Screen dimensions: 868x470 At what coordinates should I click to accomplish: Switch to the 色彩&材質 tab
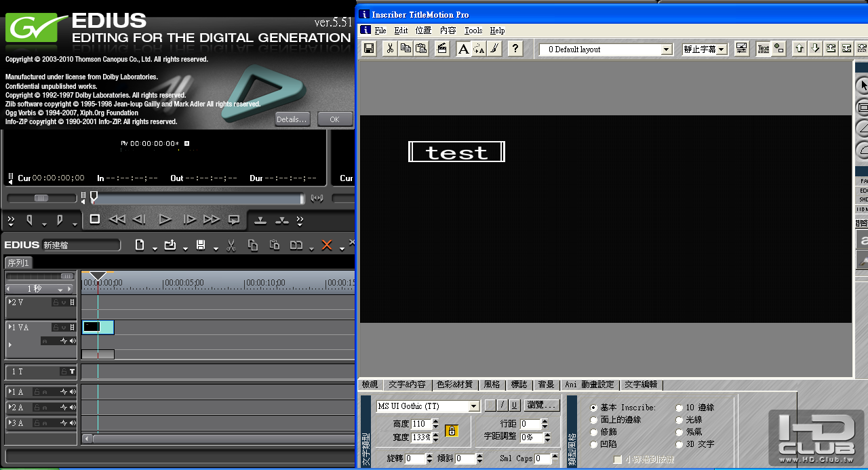(454, 385)
